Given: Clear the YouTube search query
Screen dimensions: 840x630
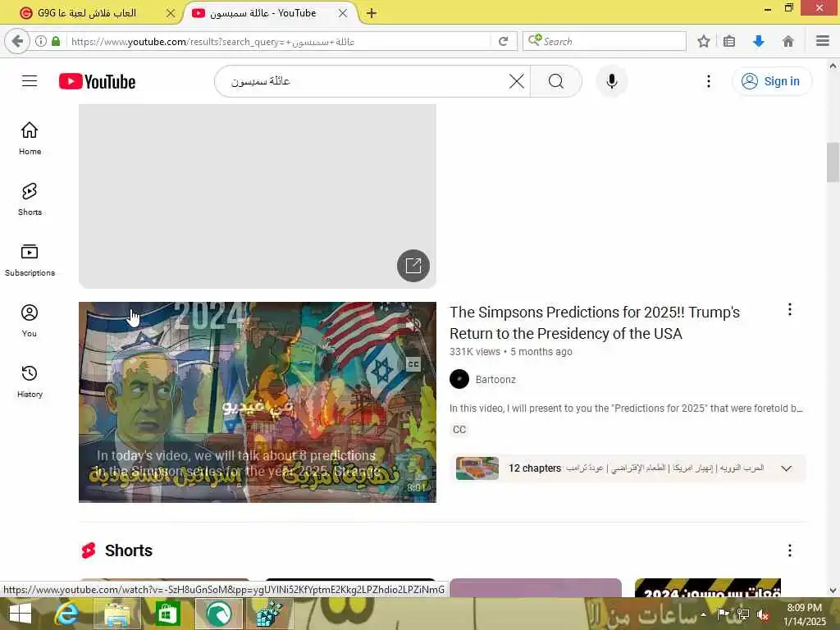Looking at the screenshot, I should 517,81.
